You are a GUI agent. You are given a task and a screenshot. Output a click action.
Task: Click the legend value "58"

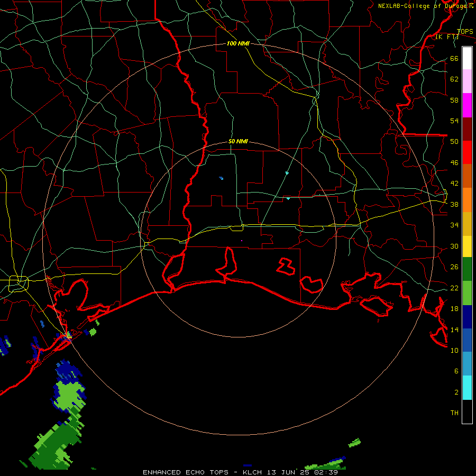pyautogui.click(x=454, y=100)
